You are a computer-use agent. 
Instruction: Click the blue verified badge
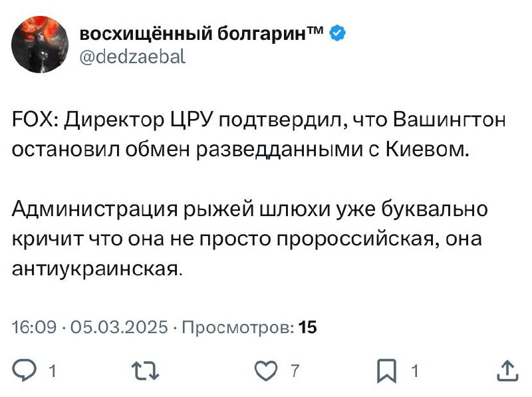[338, 34]
